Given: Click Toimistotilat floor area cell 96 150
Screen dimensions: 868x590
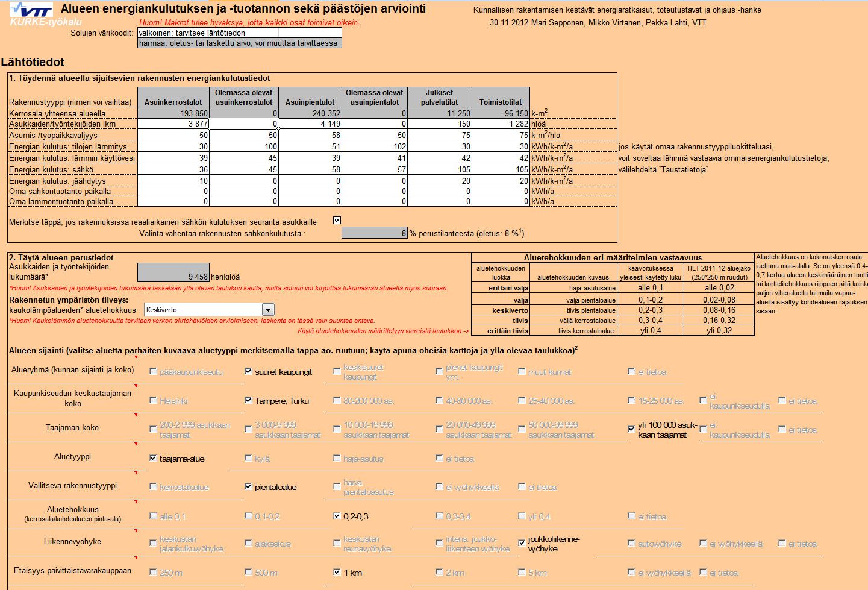Looking at the screenshot, I should coord(500,113).
